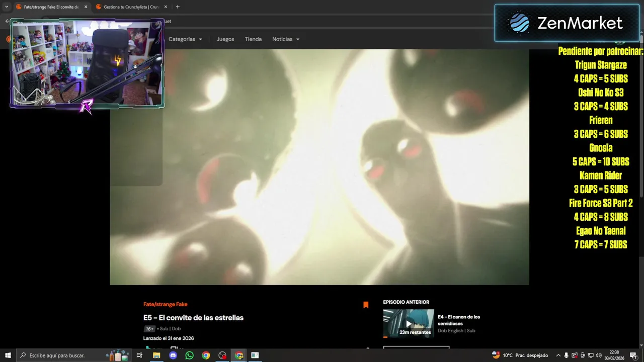Open the Windows notification center
644x362 pixels.
pos(633,355)
